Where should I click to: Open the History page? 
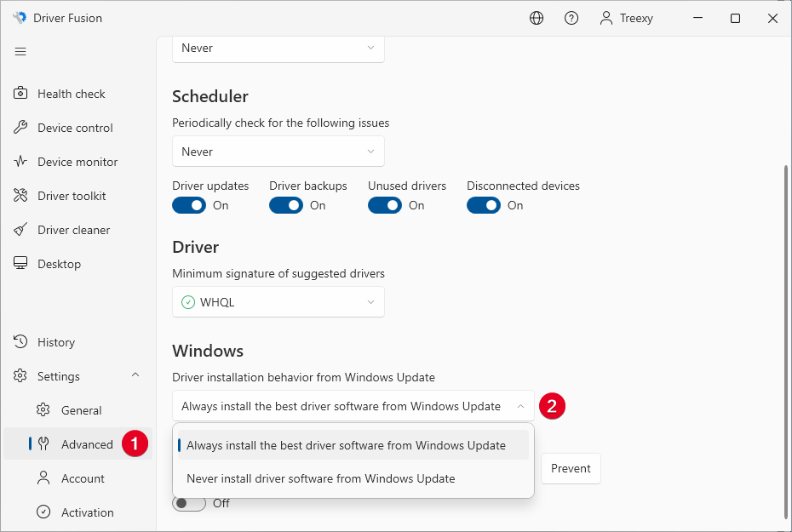(77, 342)
